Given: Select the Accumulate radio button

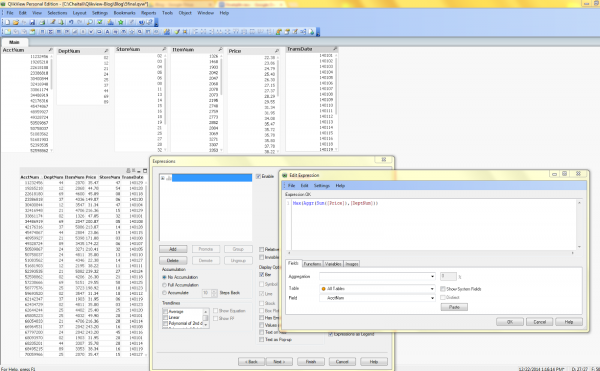Looking at the screenshot, I should [x=164, y=293].
